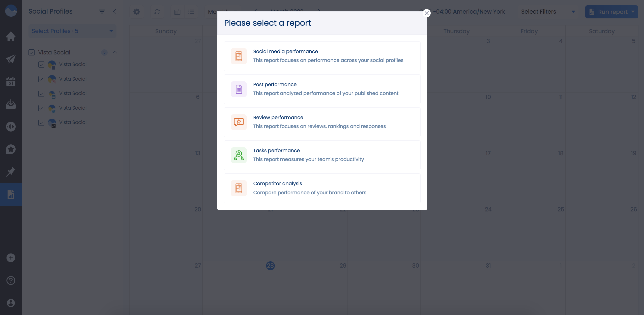This screenshot has width=644, height=315.
Task: Choose the Competitor analysis report
Action: click(x=322, y=188)
